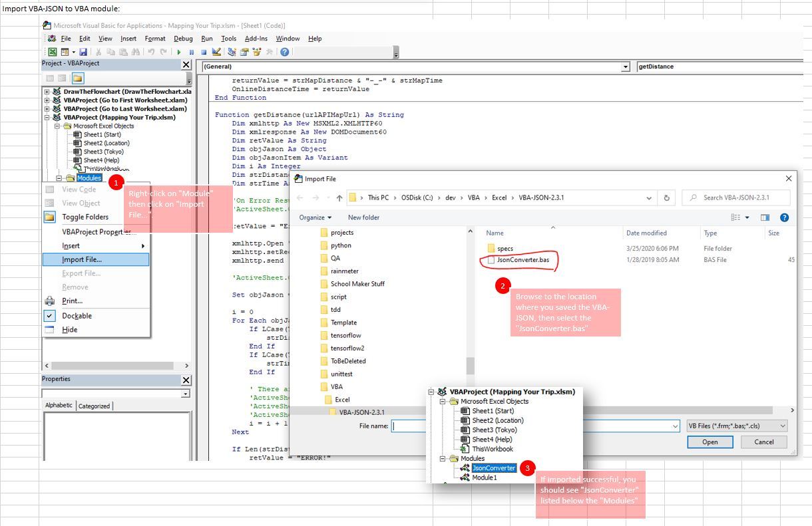The height and width of the screenshot is (526, 812).
Task: Click the blue Help question mark in VBA toolbar
Action: [285, 52]
